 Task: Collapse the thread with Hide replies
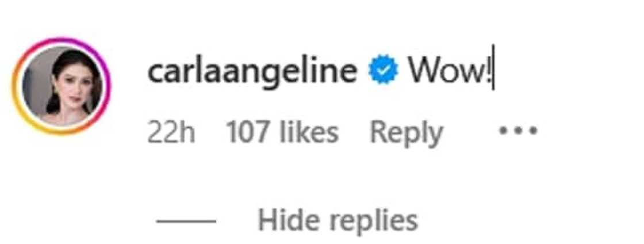(x=338, y=219)
